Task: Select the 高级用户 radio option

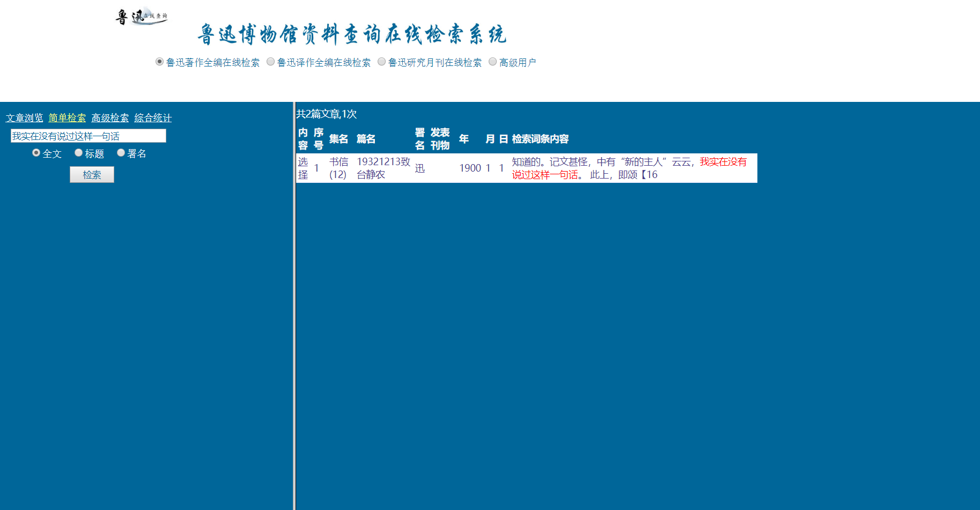Action: pyautogui.click(x=492, y=62)
